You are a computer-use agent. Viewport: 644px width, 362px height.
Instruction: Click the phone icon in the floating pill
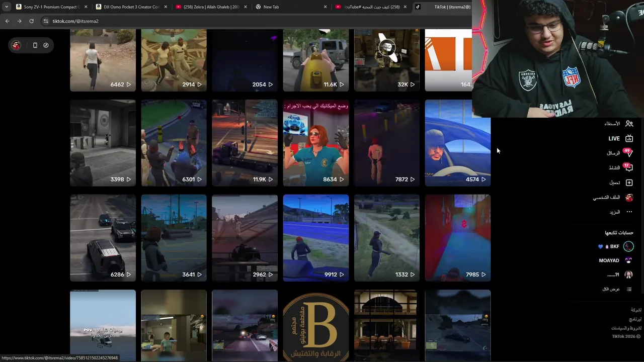35,45
